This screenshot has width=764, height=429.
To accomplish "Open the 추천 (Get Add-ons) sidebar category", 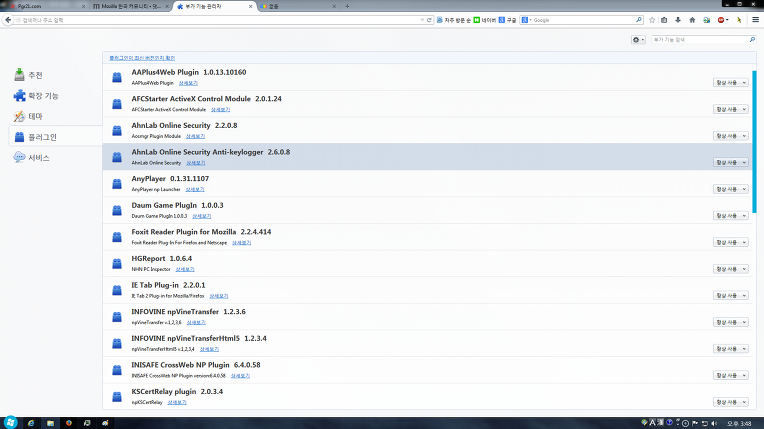I will click(30, 75).
